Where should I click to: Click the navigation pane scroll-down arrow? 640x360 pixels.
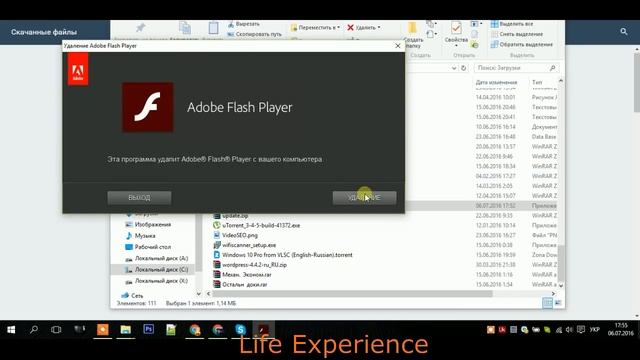(x=199, y=293)
